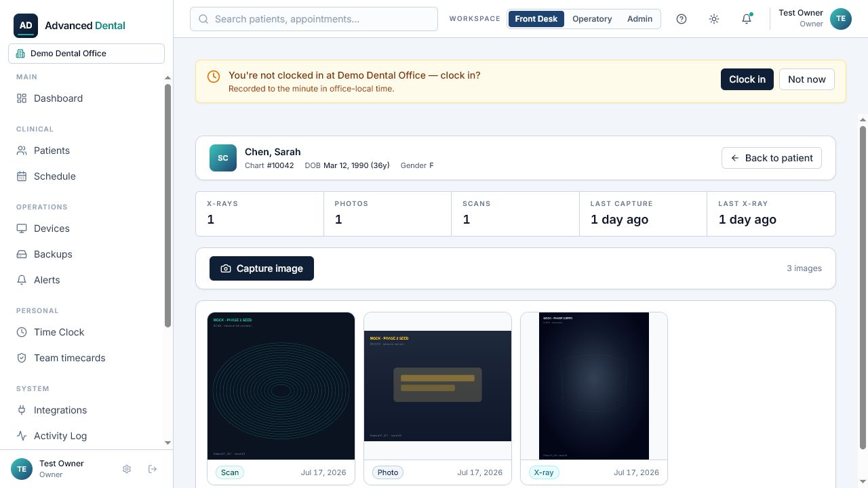Click the sidebar scroll up arrow
868x488 pixels.
pyautogui.click(x=168, y=78)
